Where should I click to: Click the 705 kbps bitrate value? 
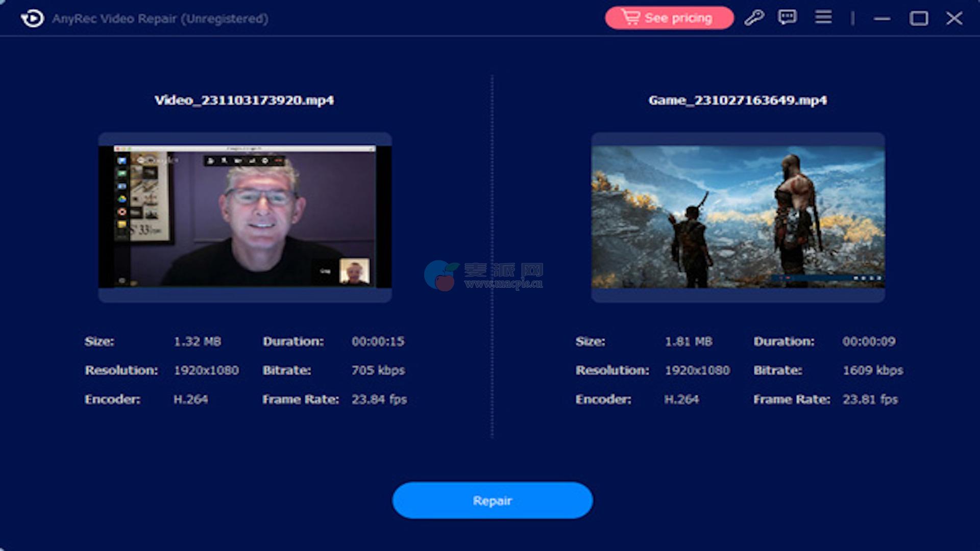tap(378, 370)
